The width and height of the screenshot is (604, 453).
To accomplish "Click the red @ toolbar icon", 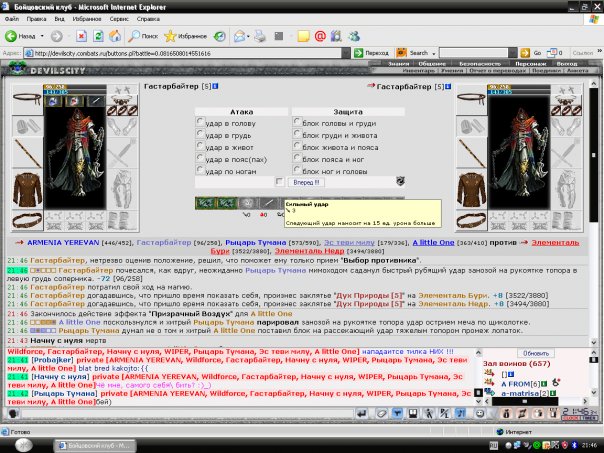I will point(320,36).
